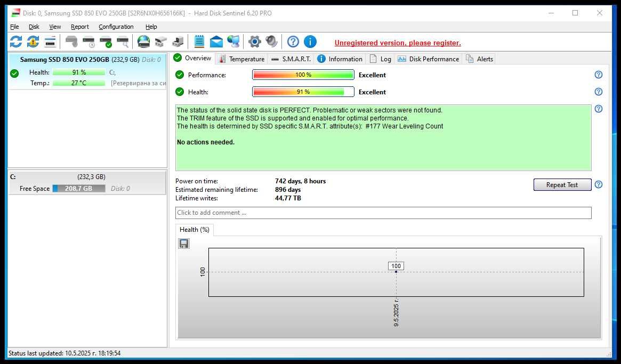Image resolution: width=621 pixels, height=364 pixels.
Task: Click the speaker sound icon in toolbar
Action: [x=272, y=41]
